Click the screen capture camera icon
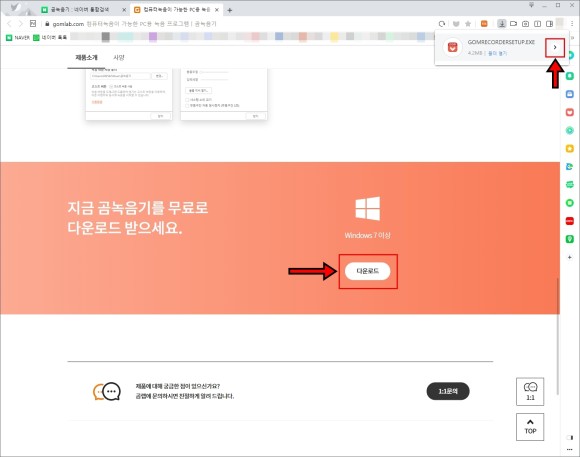The height and width of the screenshot is (457, 580). 525,24
